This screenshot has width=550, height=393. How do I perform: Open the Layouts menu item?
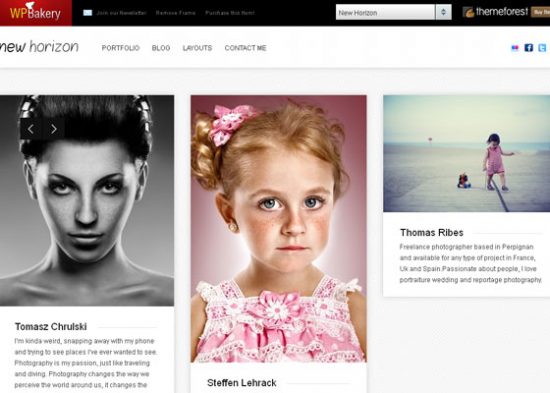click(x=197, y=48)
